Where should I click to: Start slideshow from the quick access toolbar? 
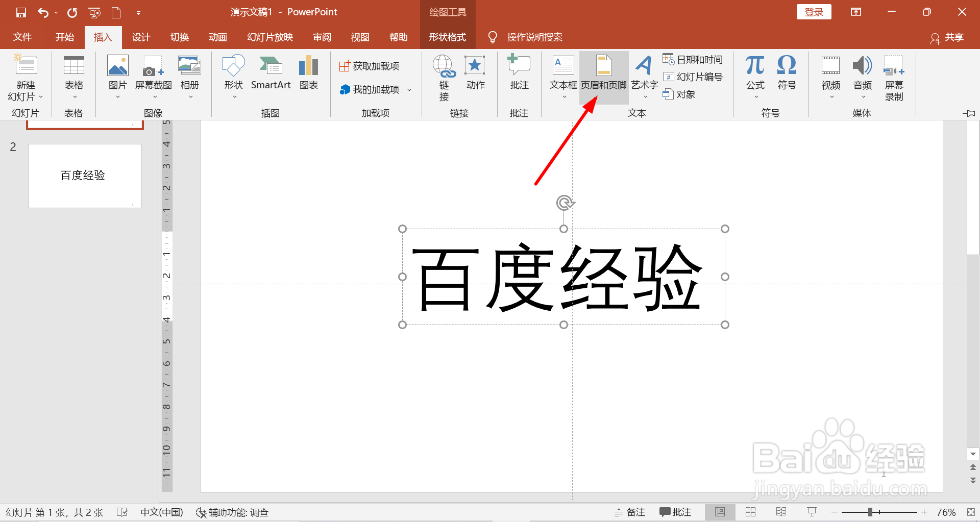(x=94, y=12)
